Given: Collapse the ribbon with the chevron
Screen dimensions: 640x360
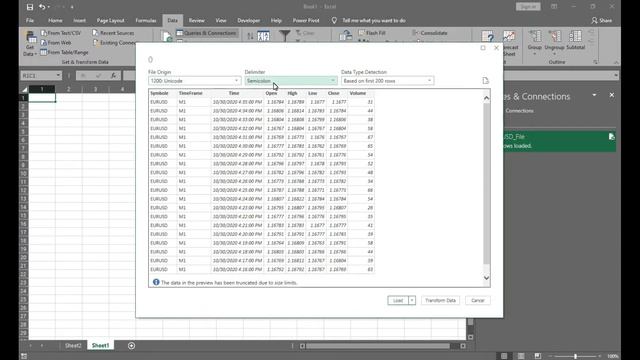Looking at the screenshot, I should (616, 62).
